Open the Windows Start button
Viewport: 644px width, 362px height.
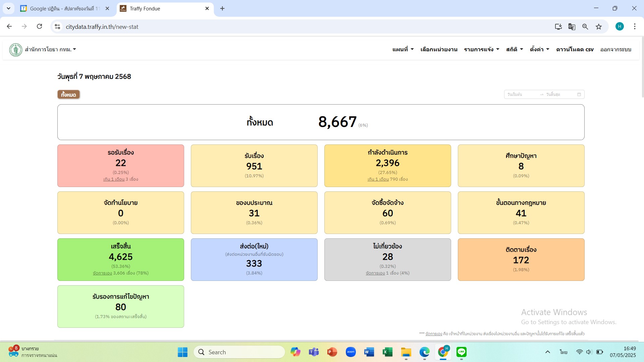click(182, 352)
